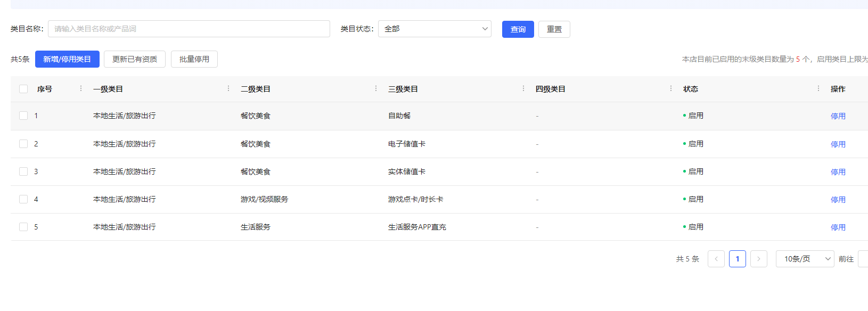This screenshot has width=868, height=311.
Task: Expand the 类目状态 dropdown
Action: 435,29
